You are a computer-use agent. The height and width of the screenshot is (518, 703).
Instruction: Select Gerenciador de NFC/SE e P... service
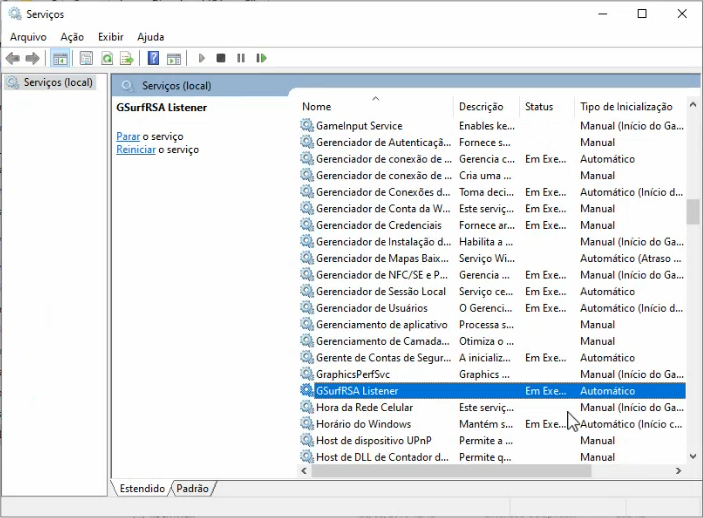click(x=382, y=275)
